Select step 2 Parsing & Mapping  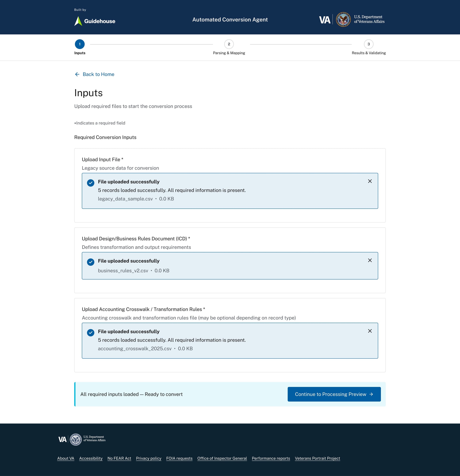coord(229,44)
